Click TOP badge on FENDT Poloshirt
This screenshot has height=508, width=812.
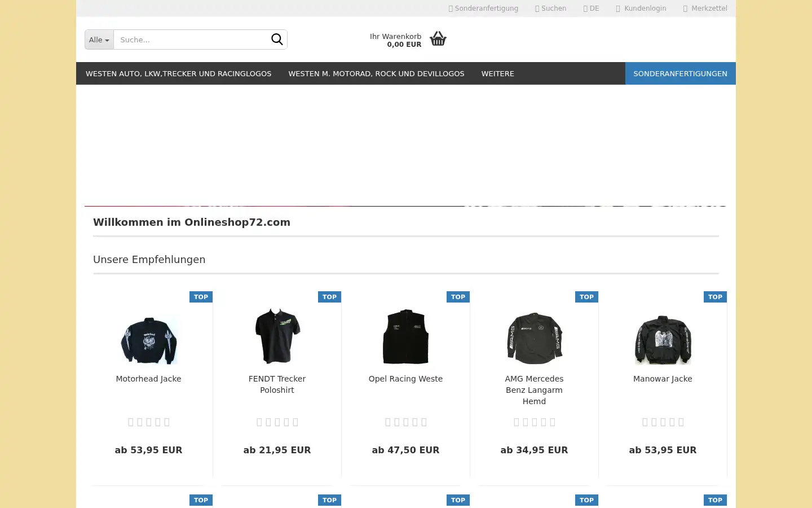329,297
